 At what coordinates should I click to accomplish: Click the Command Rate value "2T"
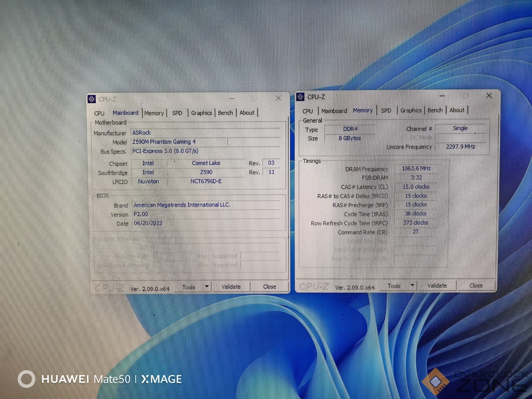[x=416, y=232]
